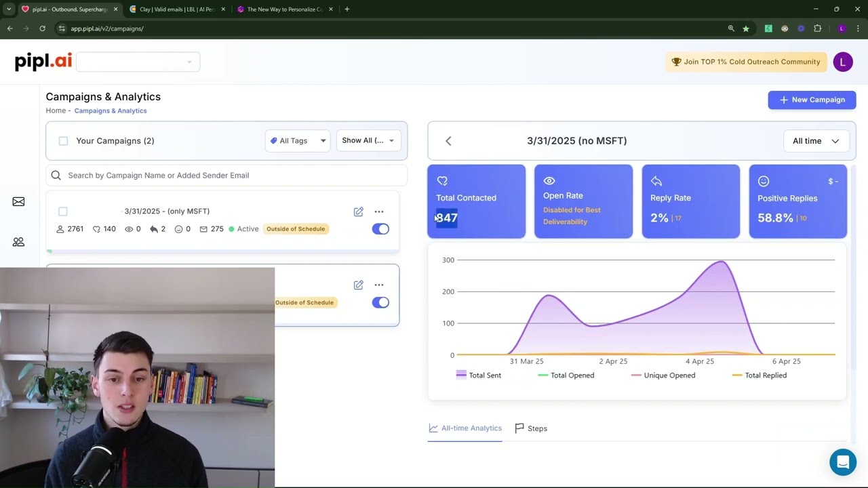Click the green extension icon in Chrome toolbar
The image size is (868, 488).
tap(768, 28)
